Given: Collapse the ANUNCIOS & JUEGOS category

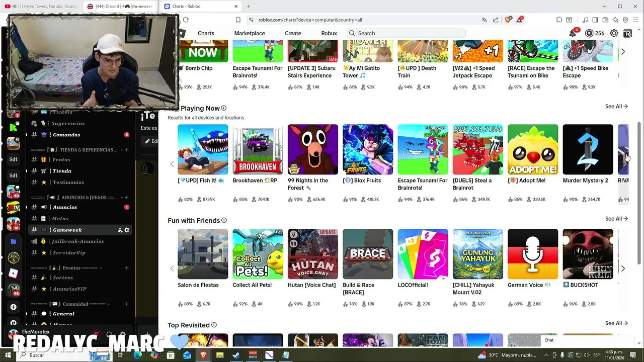Looking at the screenshot, I should point(121,198).
